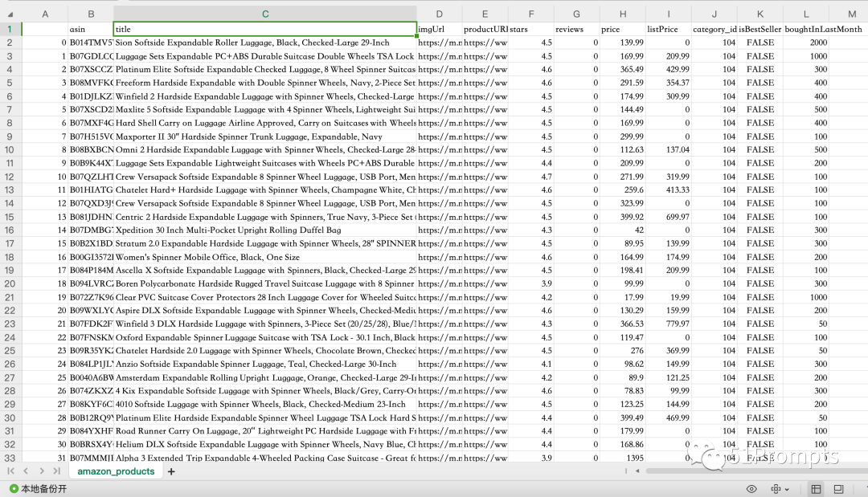868x497 pixels.
Task: Click the 'title' header cell
Action: [265, 29]
